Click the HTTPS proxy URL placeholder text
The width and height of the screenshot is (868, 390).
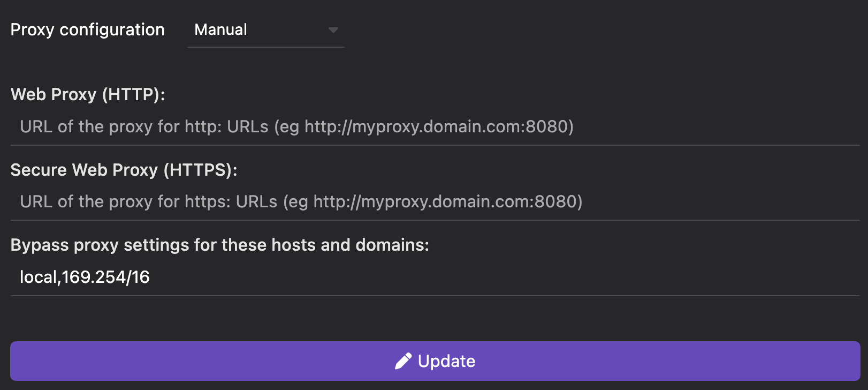tap(301, 202)
